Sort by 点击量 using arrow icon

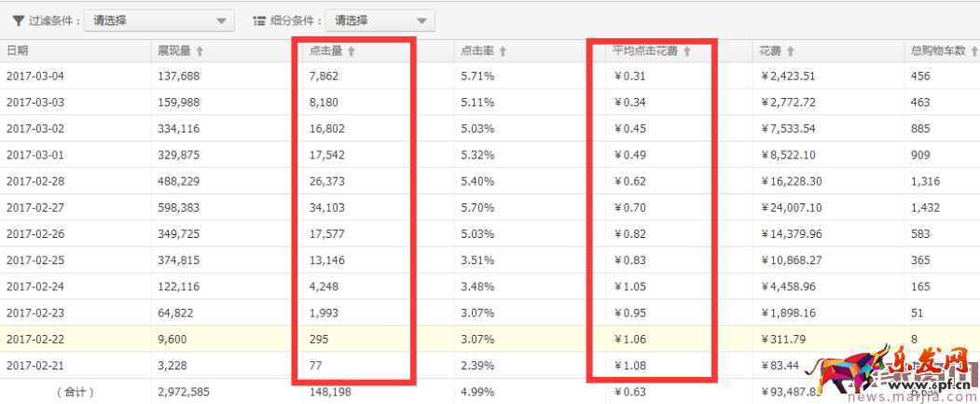coord(352,52)
